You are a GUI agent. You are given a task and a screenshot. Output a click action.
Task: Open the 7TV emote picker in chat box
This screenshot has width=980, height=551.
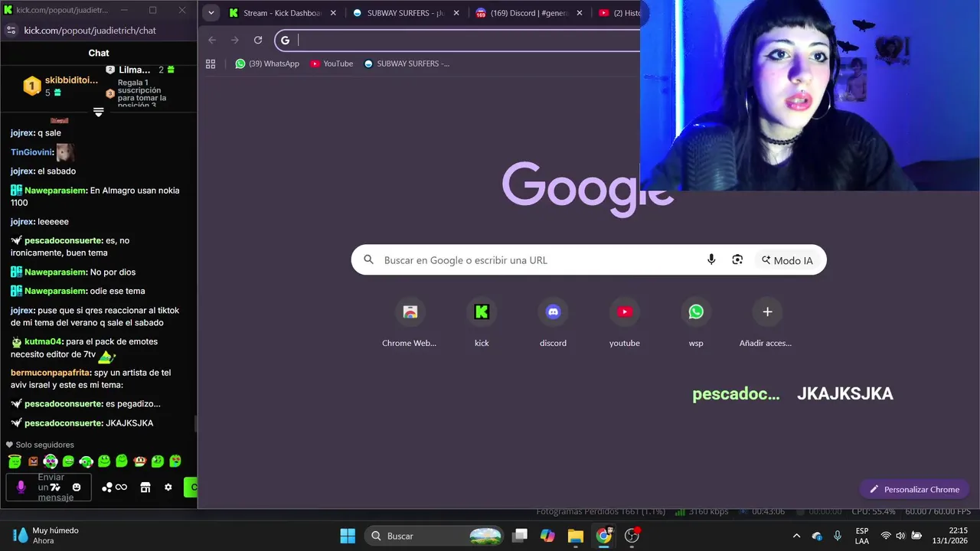[x=55, y=487]
